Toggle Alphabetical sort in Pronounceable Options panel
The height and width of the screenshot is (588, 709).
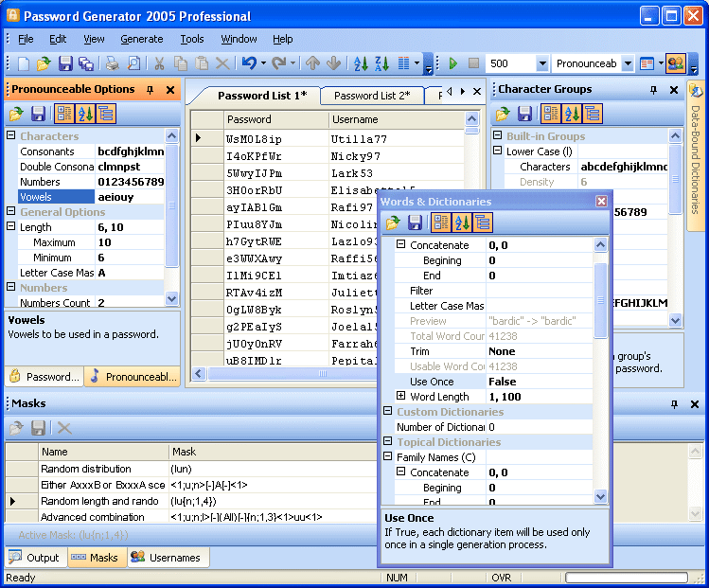pos(85,114)
